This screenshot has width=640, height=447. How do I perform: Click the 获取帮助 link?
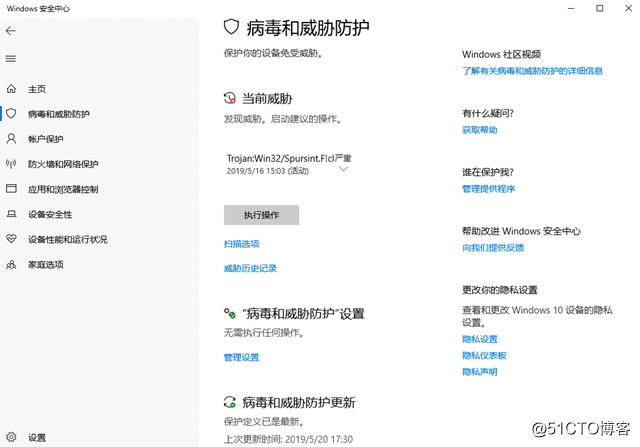click(480, 130)
